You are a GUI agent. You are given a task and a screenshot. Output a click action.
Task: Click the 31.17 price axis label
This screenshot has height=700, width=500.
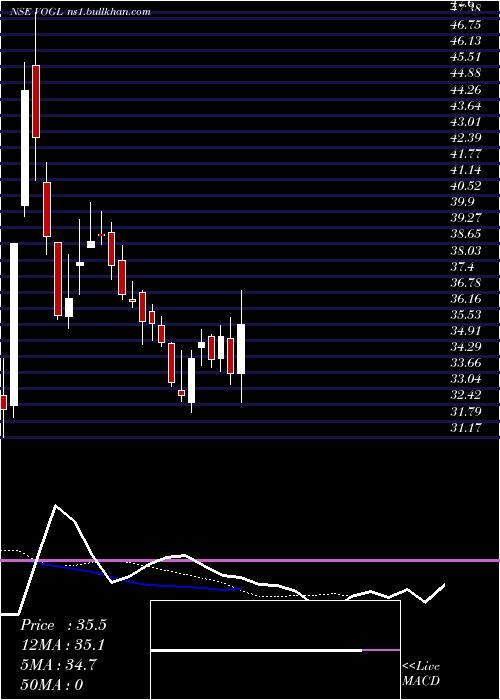pyautogui.click(x=466, y=428)
